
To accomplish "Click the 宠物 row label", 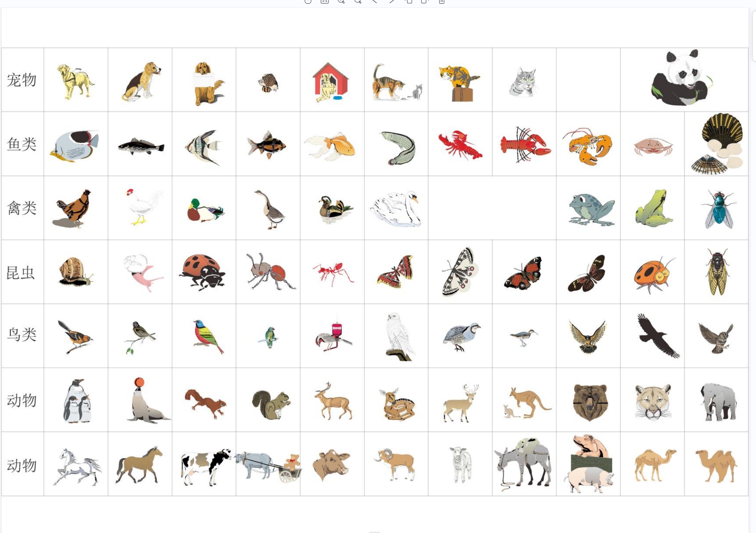I will (x=22, y=80).
